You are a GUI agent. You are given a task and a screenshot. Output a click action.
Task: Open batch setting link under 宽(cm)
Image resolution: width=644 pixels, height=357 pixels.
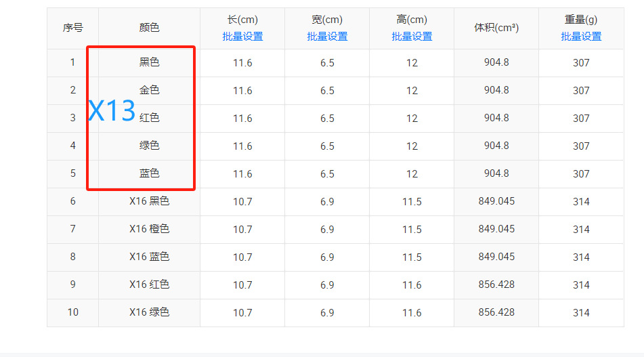(327, 37)
